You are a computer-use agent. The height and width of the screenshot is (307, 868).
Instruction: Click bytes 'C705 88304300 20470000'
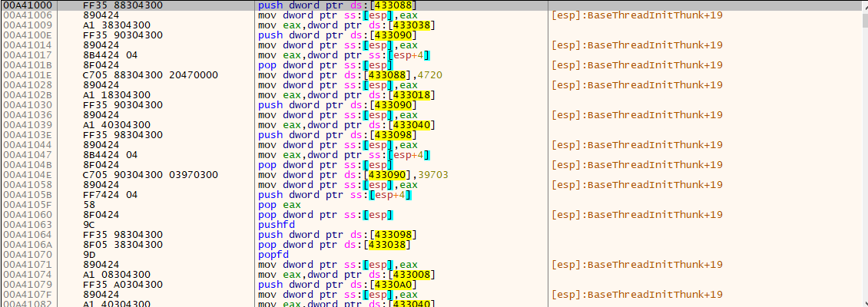click(x=150, y=74)
